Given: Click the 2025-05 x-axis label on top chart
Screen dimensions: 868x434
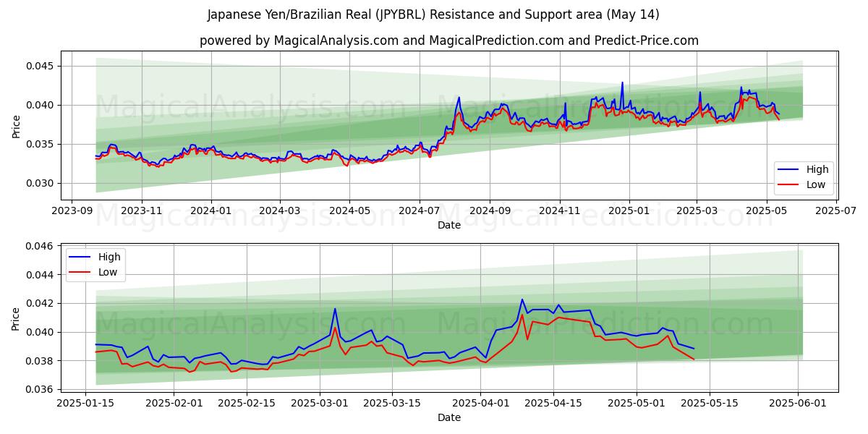Looking at the screenshot, I should (x=767, y=210).
